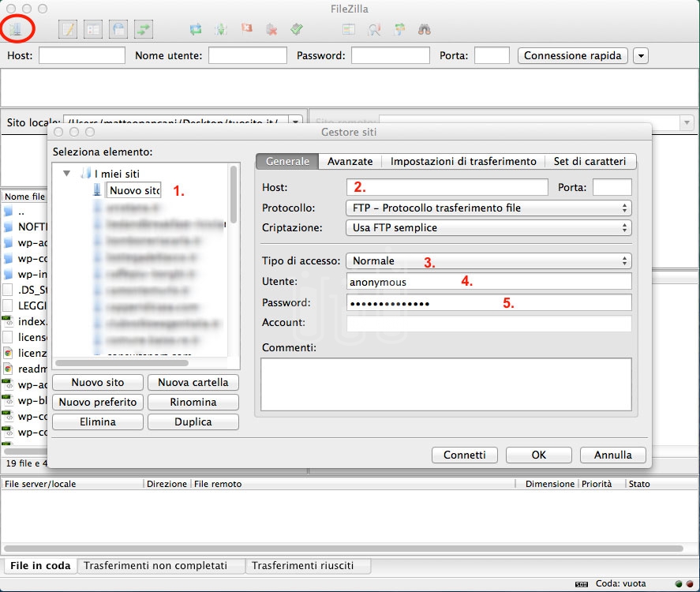Expand the Sito locale path dropdown
700x592 pixels.
pos(295,121)
